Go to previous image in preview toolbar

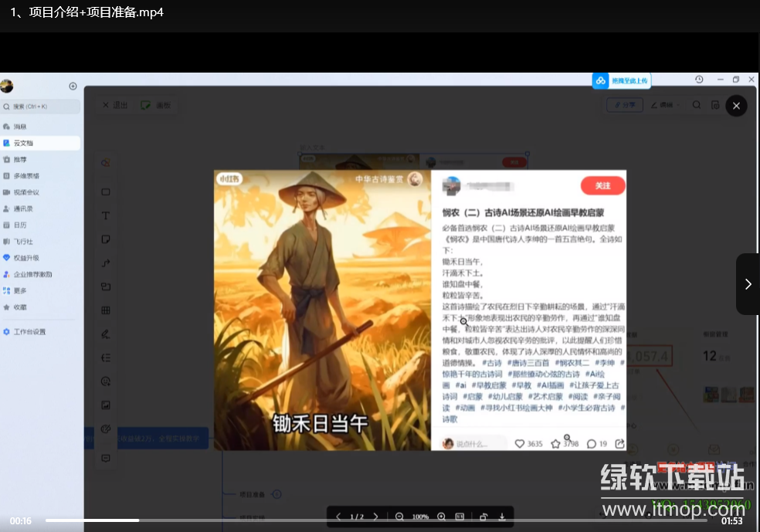tap(338, 517)
